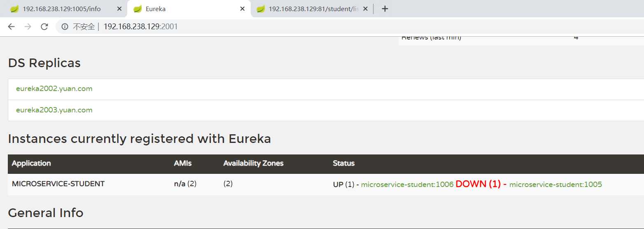Open a new browser tab with the plus button
The width and height of the screenshot is (644, 229).
[x=385, y=9]
